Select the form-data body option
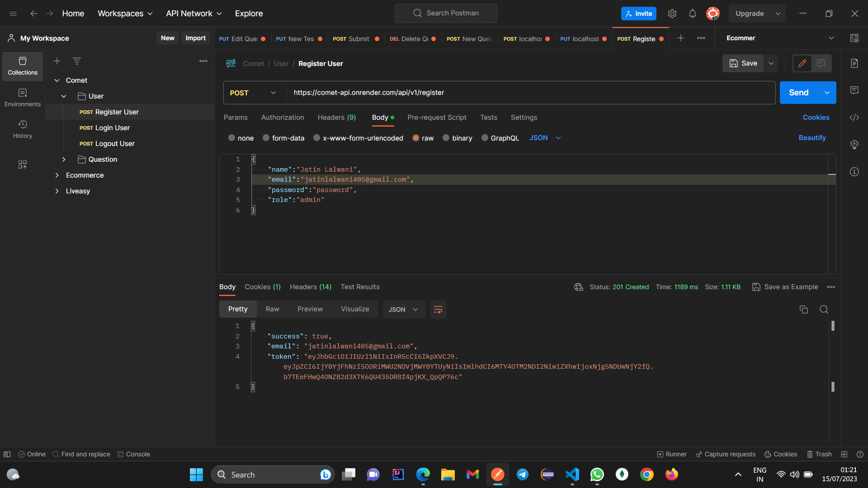The image size is (868, 488). 266,138
